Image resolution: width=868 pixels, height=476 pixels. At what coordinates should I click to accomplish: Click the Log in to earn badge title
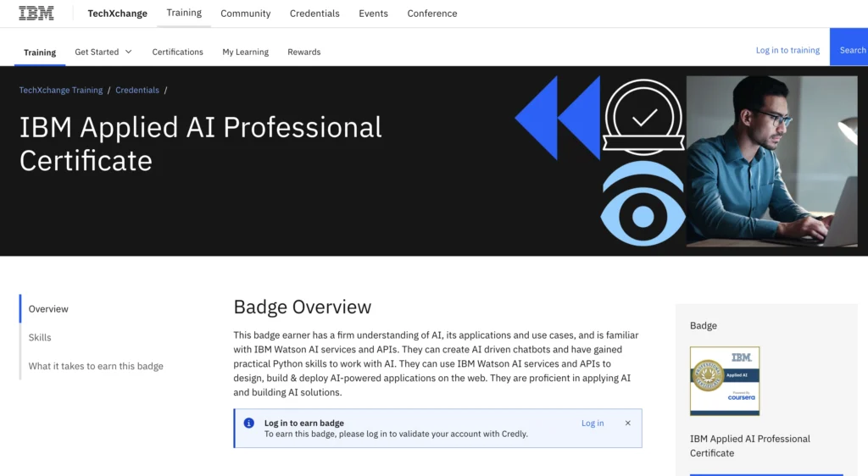(304, 423)
